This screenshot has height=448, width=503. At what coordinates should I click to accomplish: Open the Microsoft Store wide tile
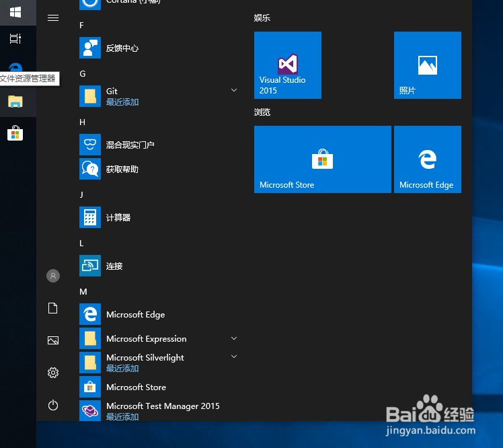point(323,159)
